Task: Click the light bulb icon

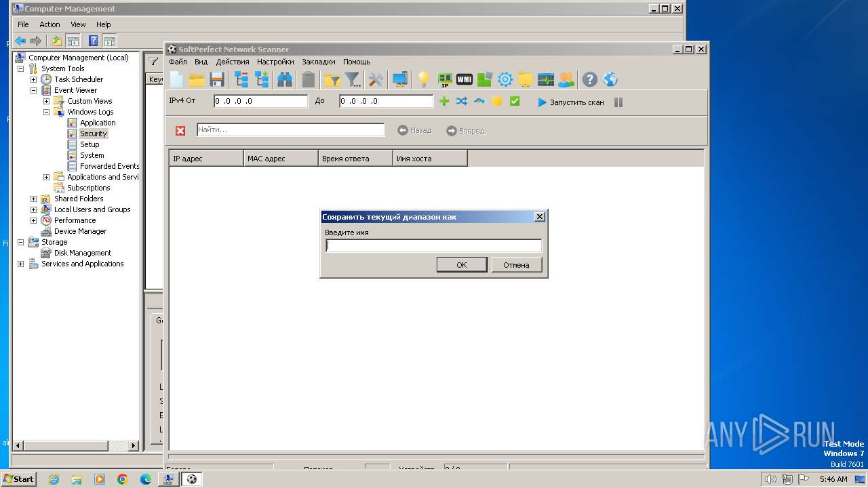Action: (x=424, y=79)
